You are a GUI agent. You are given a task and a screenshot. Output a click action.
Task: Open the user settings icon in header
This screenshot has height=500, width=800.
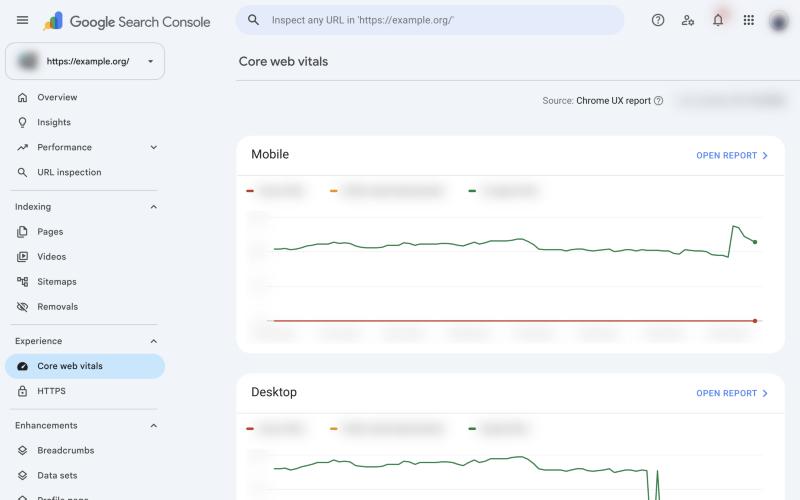point(688,20)
